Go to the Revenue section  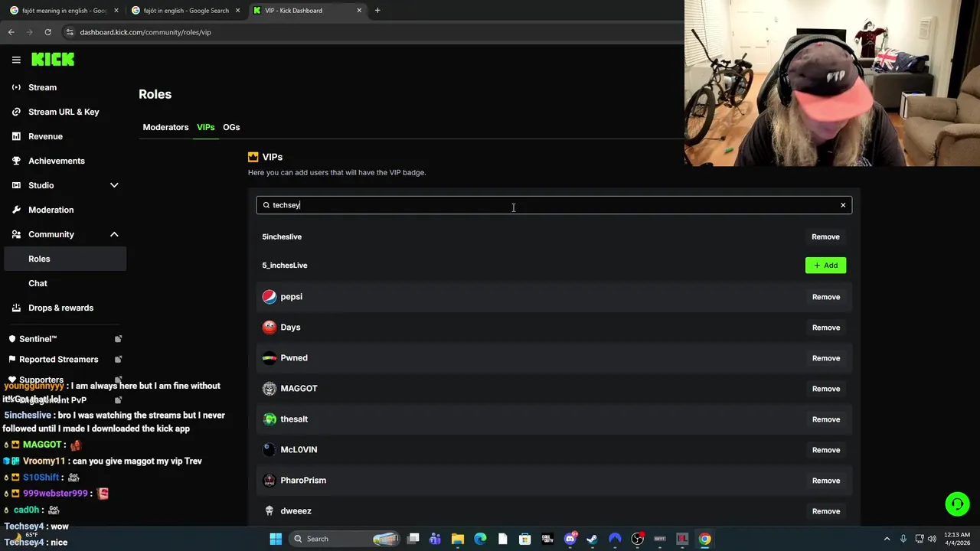tap(45, 136)
